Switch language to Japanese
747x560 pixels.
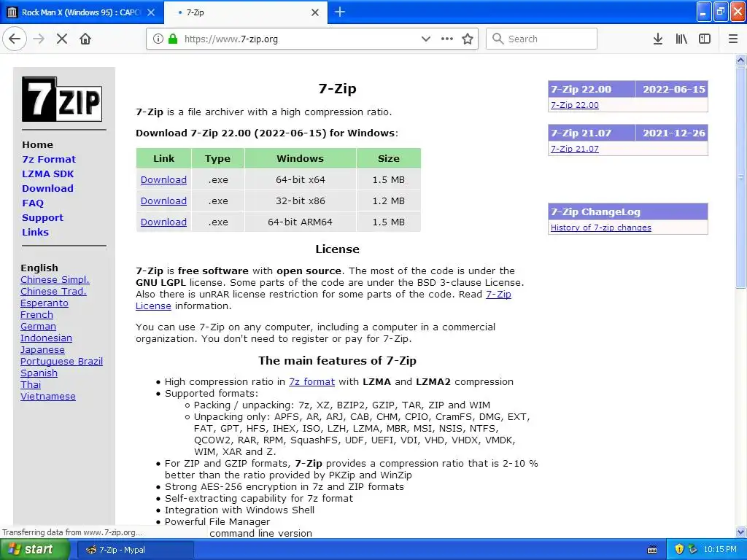coord(42,350)
